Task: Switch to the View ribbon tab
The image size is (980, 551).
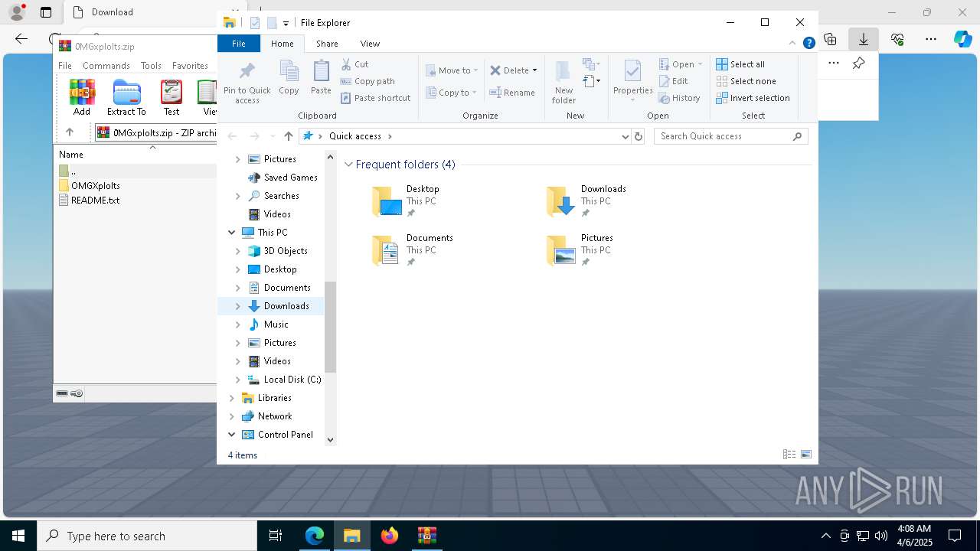Action: click(x=370, y=44)
